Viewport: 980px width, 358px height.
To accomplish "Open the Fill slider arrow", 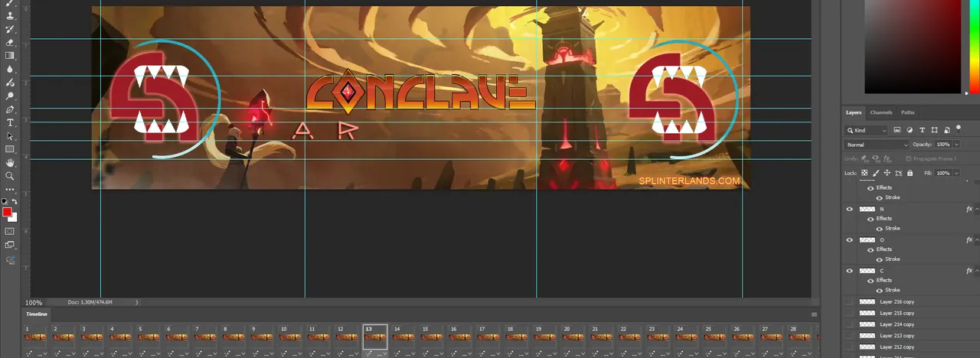I will (955, 174).
